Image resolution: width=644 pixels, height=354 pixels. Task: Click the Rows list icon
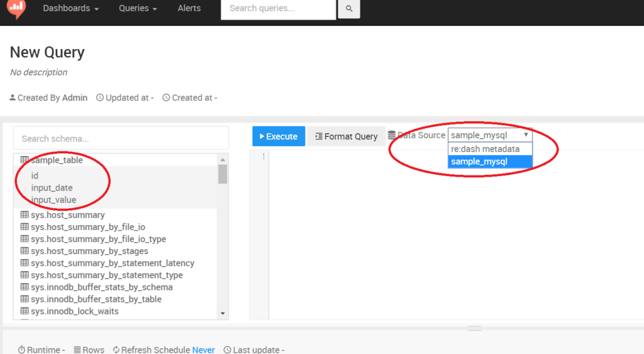pyautogui.click(x=77, y=350)
